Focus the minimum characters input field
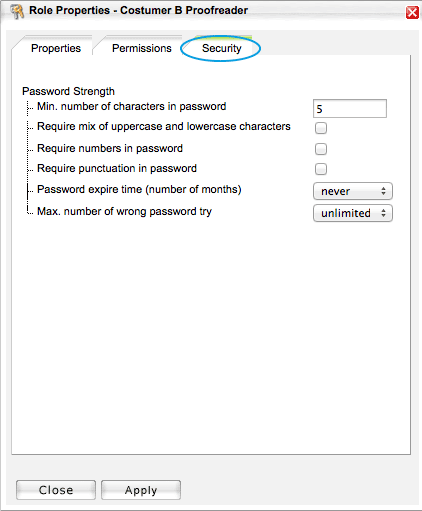Screen dimensions: 422x511 pyautogui.click(x=350, y=109)
